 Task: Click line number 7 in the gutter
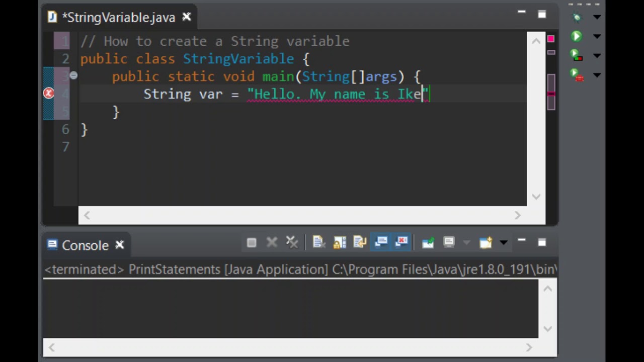(x=66, y=147)
